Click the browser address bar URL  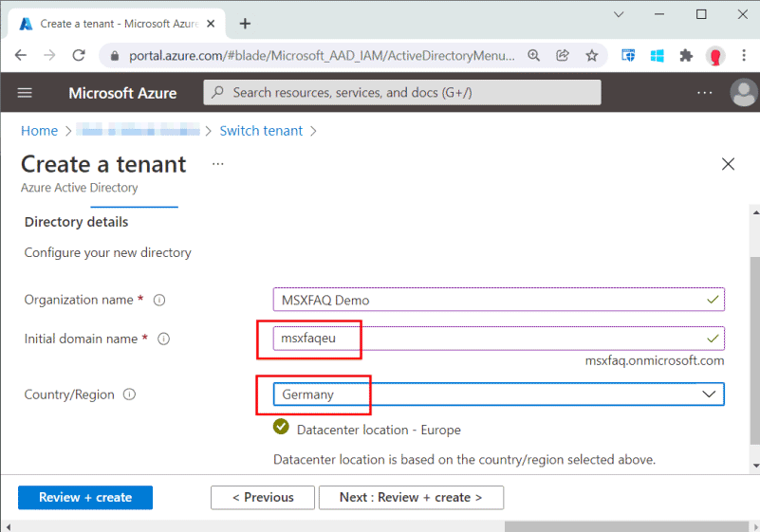tap(322, 56)
